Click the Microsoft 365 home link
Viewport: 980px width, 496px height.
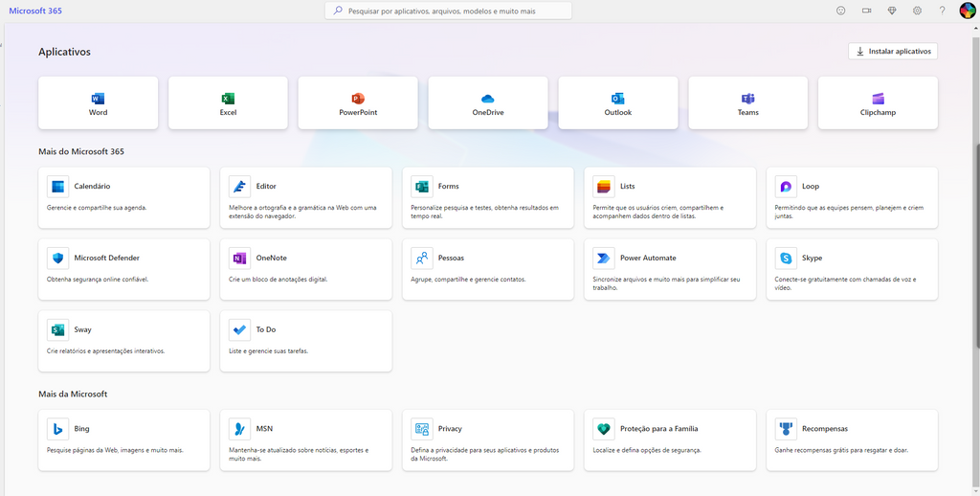point(35,11)
